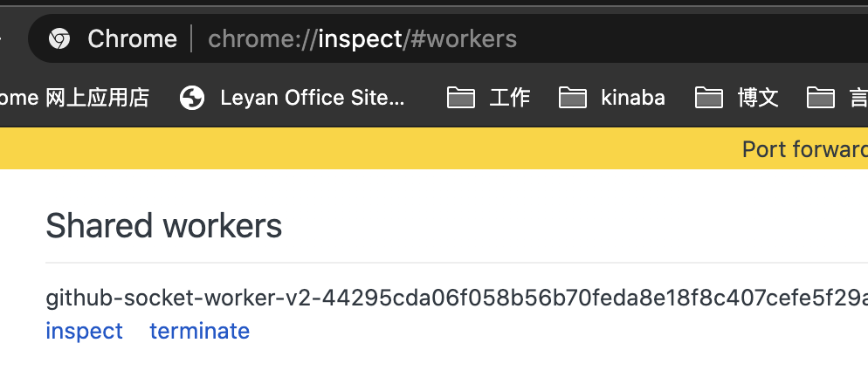Expand the kinaba bookmarks folder label
This screenshot has height=391, width=868.
click(x=633, y=98)
